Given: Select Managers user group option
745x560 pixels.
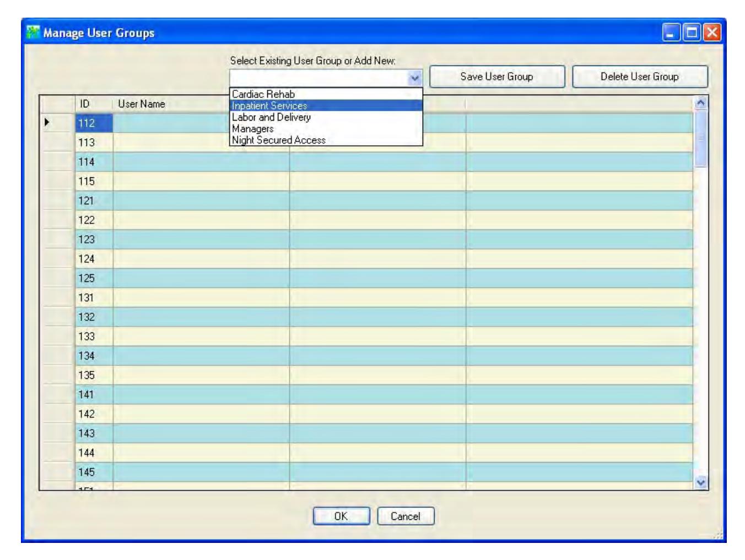Looking at the screenshot, I should (326, 129).
